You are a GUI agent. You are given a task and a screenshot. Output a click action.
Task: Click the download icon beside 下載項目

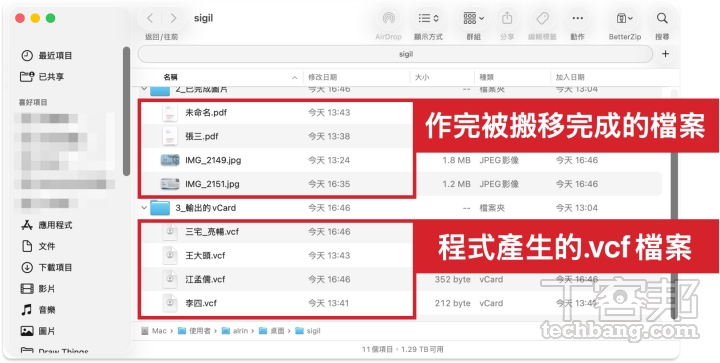(x=27, y=267)
